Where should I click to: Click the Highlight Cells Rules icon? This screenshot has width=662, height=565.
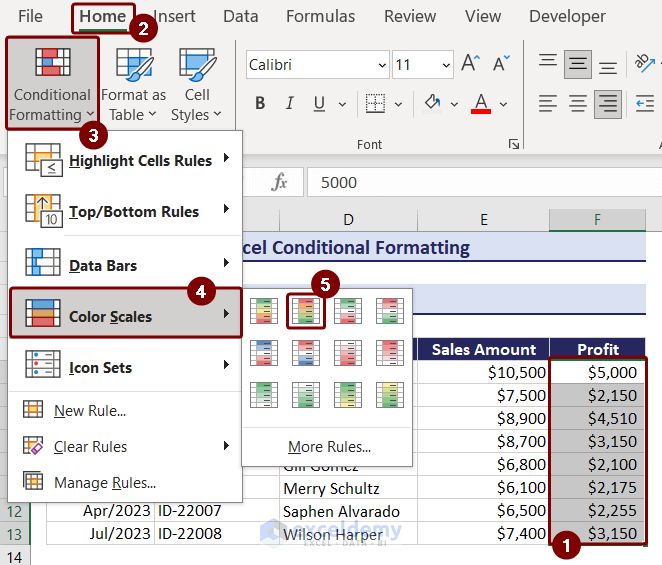pyautogui.click(x=43, y=160)
